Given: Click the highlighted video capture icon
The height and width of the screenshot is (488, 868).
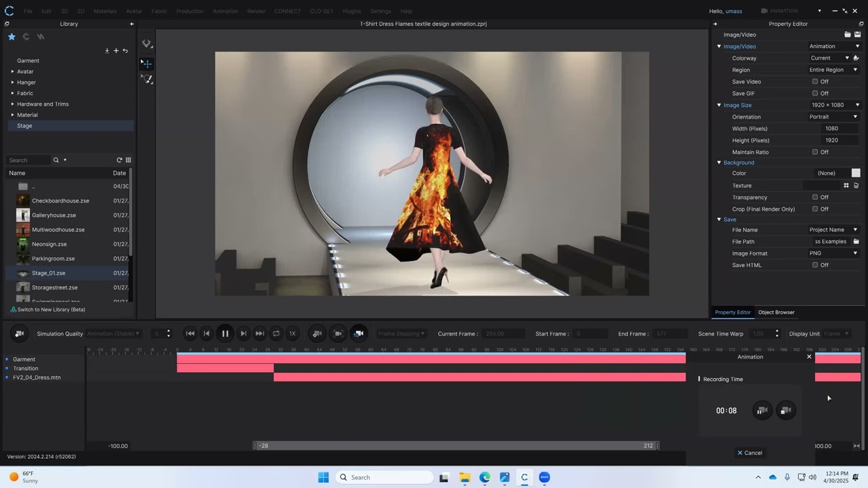Looking at the screenshot, I should [359, 333].
